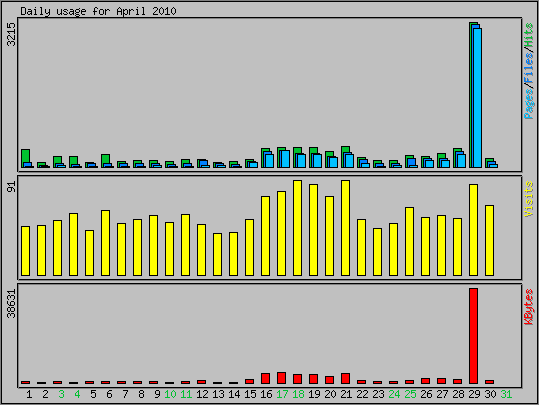Click the yellow Visits legend label
Screen dimensions: 539x405
click(529, 199)
